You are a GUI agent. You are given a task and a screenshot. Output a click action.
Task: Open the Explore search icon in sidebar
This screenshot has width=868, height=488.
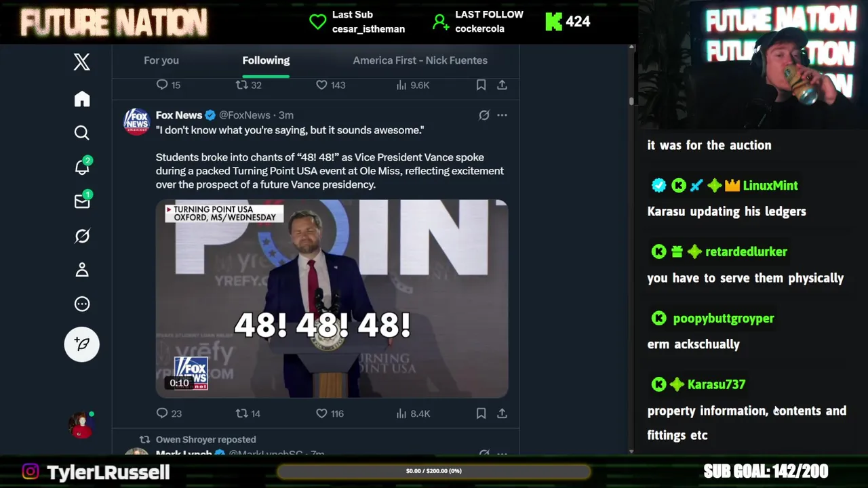tap(82, 133)
